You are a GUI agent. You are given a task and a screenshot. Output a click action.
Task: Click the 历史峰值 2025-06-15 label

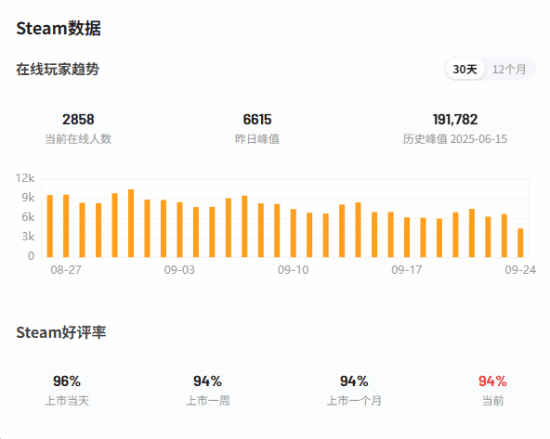pyautogui.click(x=455, y=139)
